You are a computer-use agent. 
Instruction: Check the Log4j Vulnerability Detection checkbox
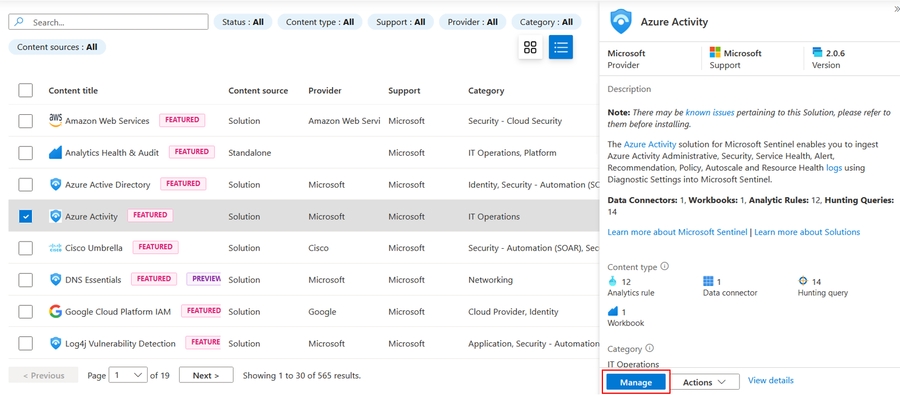click(x=25, y=343)
